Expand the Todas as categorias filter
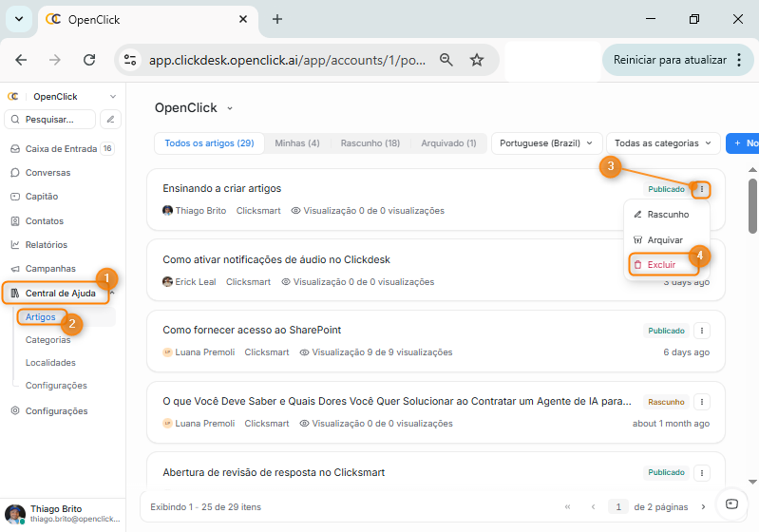Viewport: 759px width, 532px height. click(662, 143)
